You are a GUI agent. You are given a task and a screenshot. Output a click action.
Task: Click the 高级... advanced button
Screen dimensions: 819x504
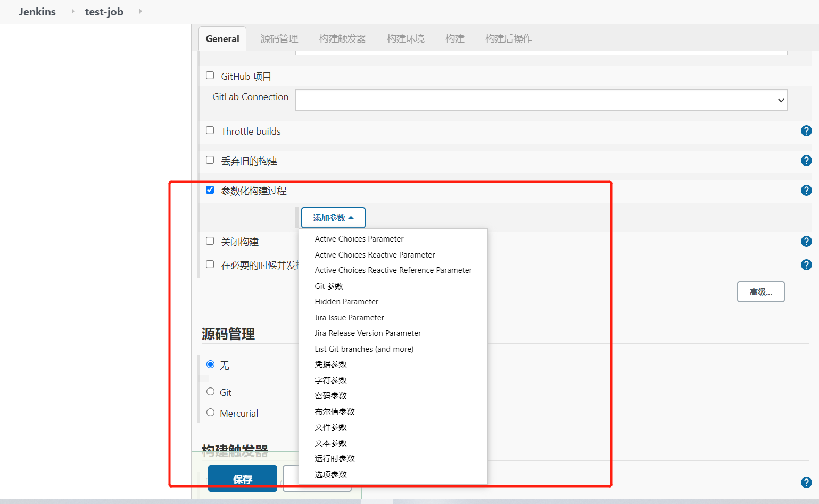click(761, 292)
